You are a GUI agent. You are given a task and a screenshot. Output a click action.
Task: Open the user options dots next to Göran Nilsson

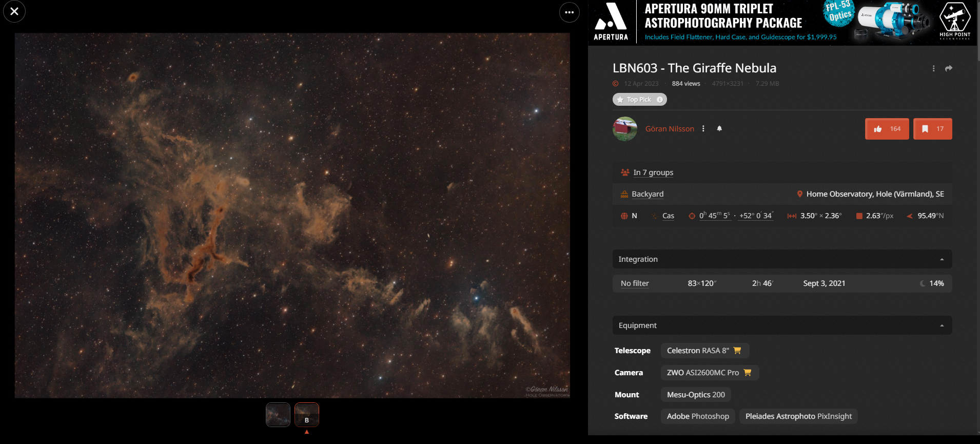click(703, 129)
